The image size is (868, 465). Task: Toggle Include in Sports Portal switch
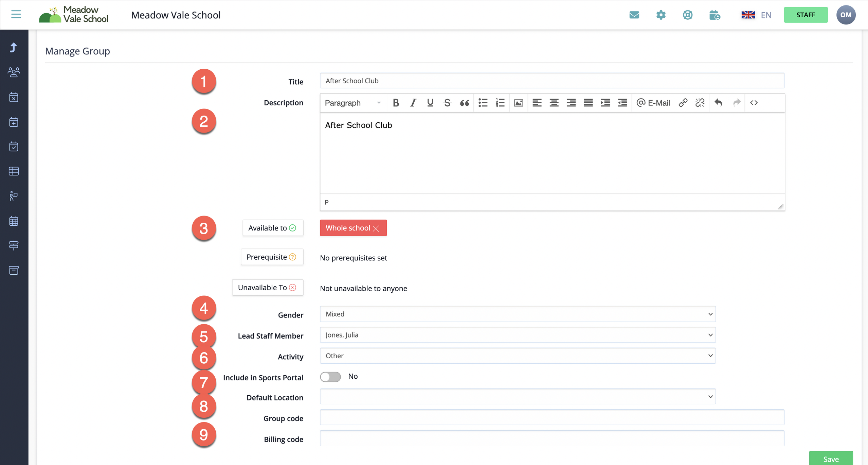[330, 377]
